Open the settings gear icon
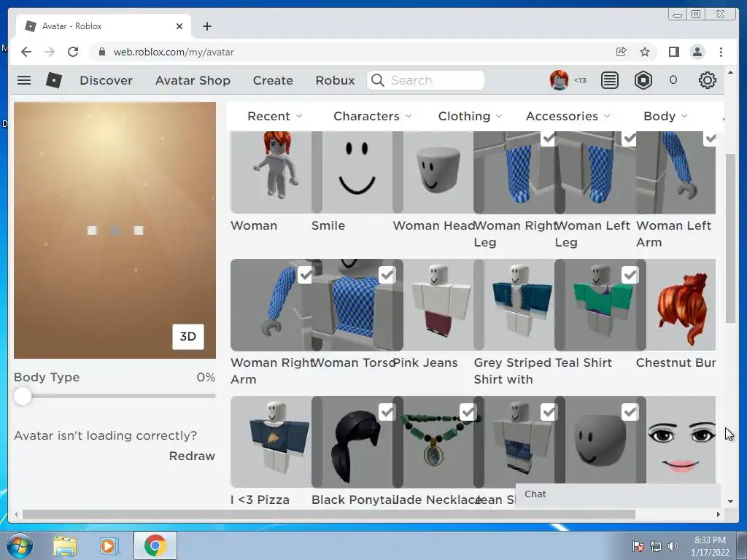Image resolution: width=747 pixels, height=560 pixels. (x=707, y=80)
